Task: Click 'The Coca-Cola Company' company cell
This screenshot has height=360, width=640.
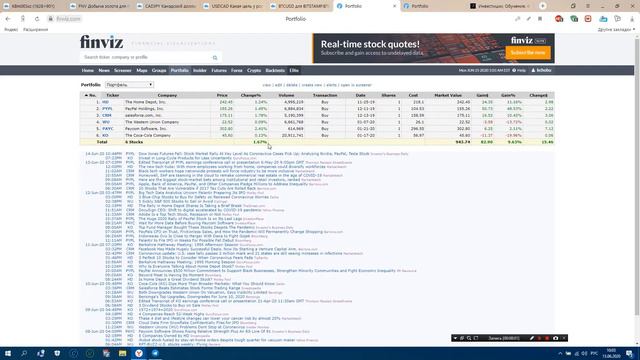Action: point(148,135)
